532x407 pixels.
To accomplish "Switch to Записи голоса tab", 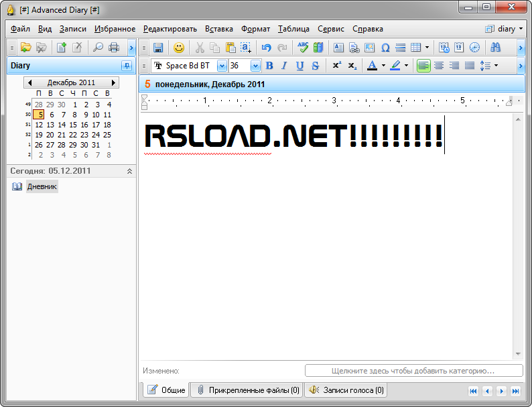I will pyautogui.click(x=346, y=390).
